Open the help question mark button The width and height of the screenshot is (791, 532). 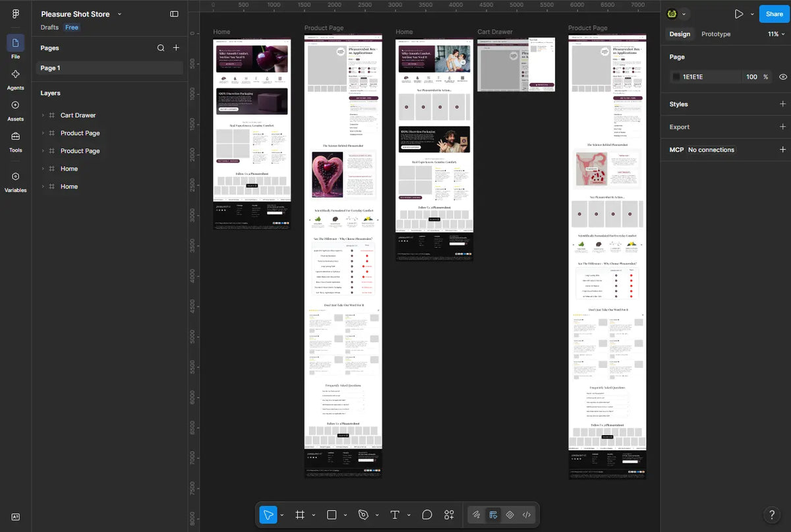point(772,515)
